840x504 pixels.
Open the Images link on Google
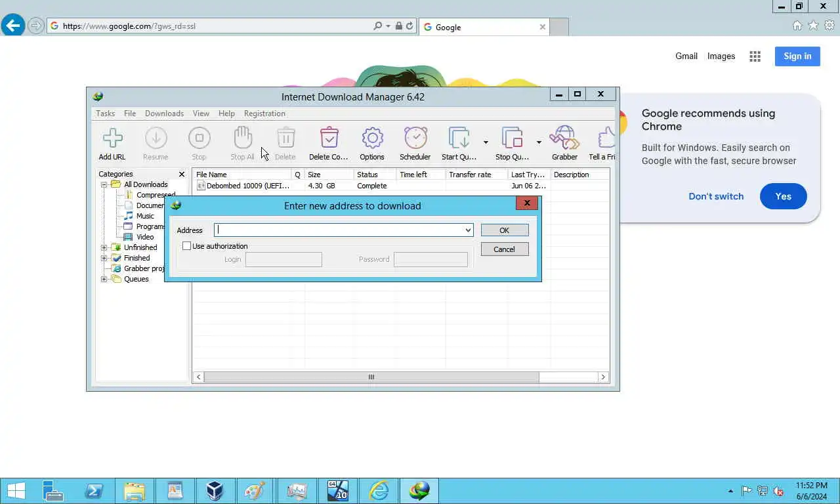(721, 56)
